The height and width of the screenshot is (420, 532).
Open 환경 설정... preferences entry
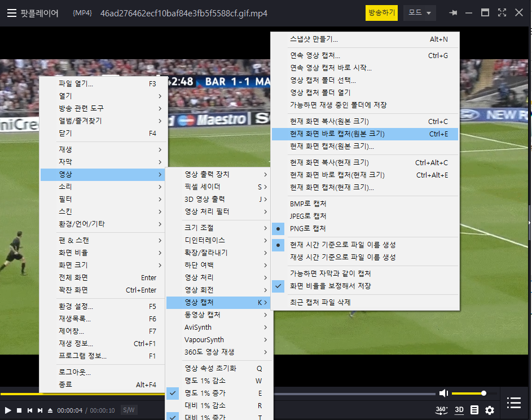coord(103,307)
